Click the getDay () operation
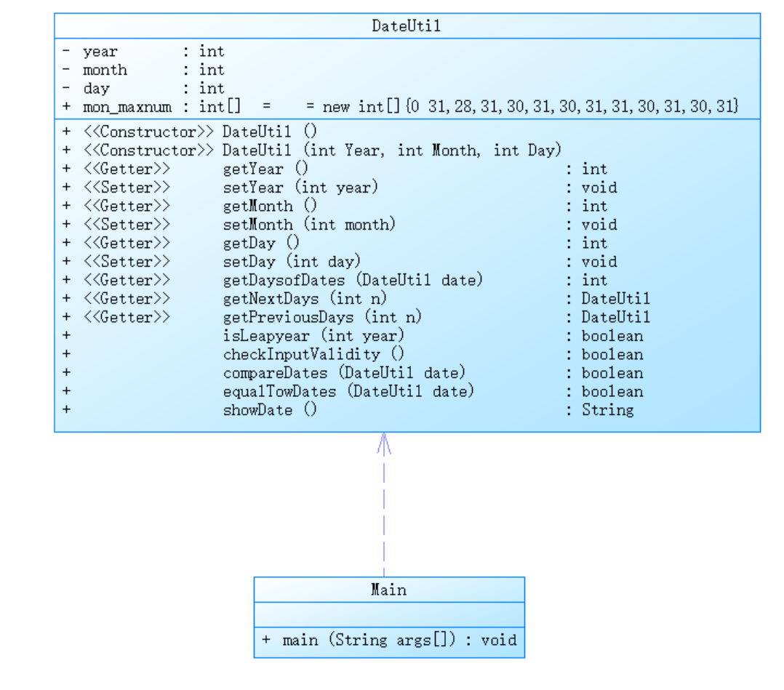The height and width of the screenshot is (690, 784). coord(335,243)
